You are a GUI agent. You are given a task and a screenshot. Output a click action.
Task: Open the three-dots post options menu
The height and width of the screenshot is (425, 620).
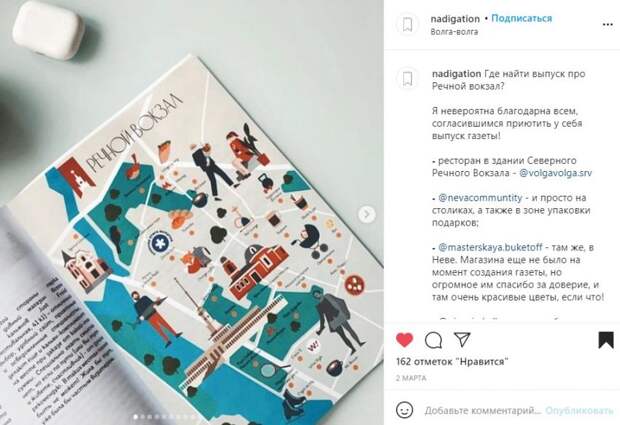pyautogui.click(x=607, y=25)
